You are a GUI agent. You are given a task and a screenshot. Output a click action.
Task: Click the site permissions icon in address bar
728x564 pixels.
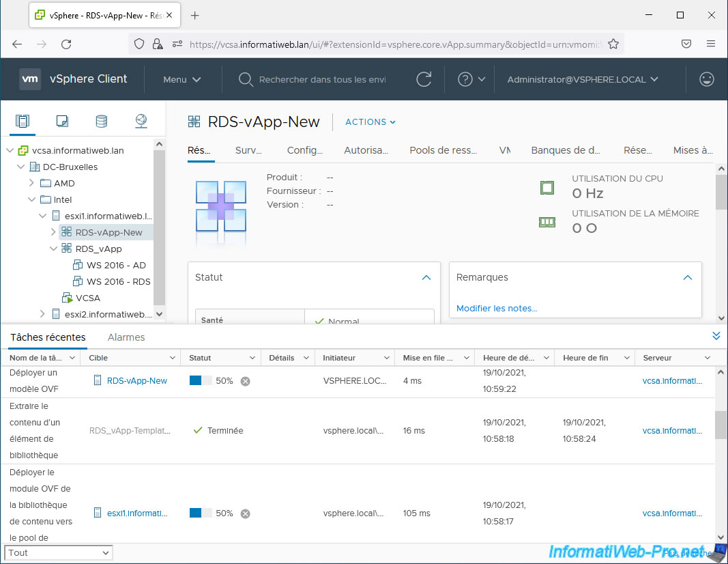point(177,44)
